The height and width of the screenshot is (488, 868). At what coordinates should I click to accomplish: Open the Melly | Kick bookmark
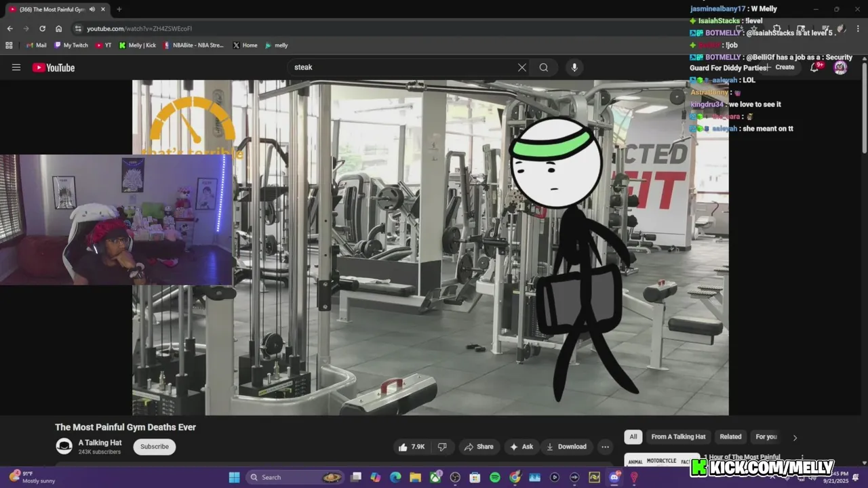(137, 45)
